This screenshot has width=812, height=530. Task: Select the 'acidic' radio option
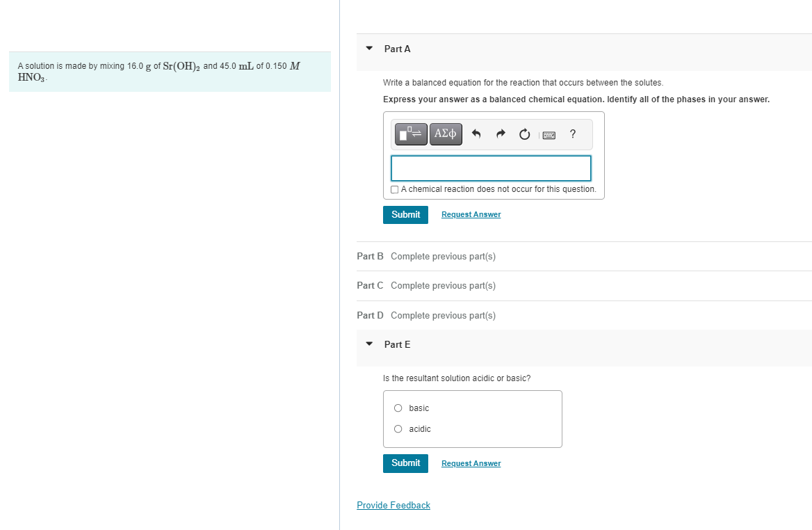click(x=398, y=429)
